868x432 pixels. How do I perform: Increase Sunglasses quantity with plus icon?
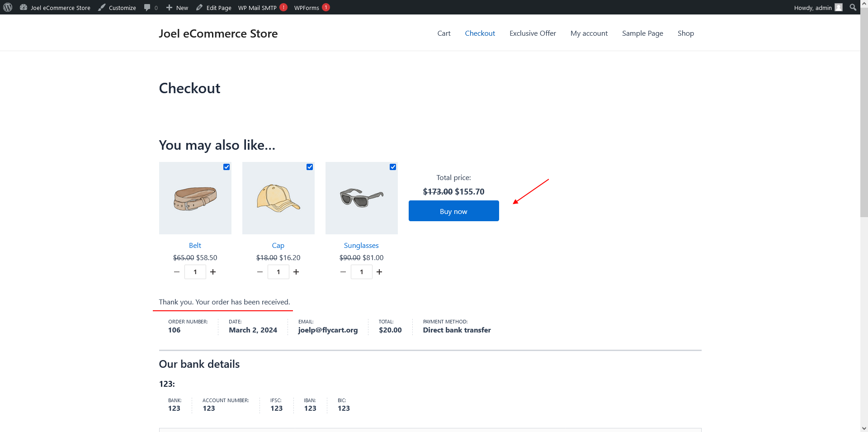pyautogui.click(x=379, y=272)
